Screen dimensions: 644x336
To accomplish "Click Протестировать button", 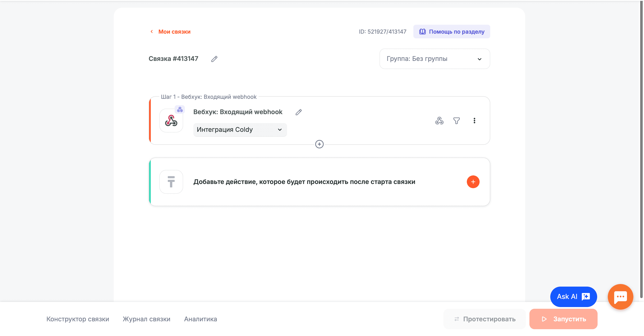I will [484, 319].
